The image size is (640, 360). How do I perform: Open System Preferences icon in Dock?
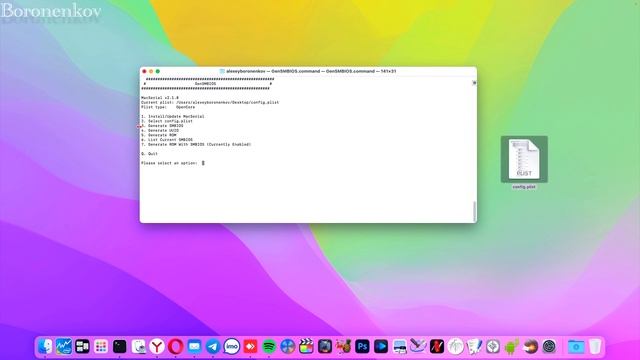click(549, 347)
